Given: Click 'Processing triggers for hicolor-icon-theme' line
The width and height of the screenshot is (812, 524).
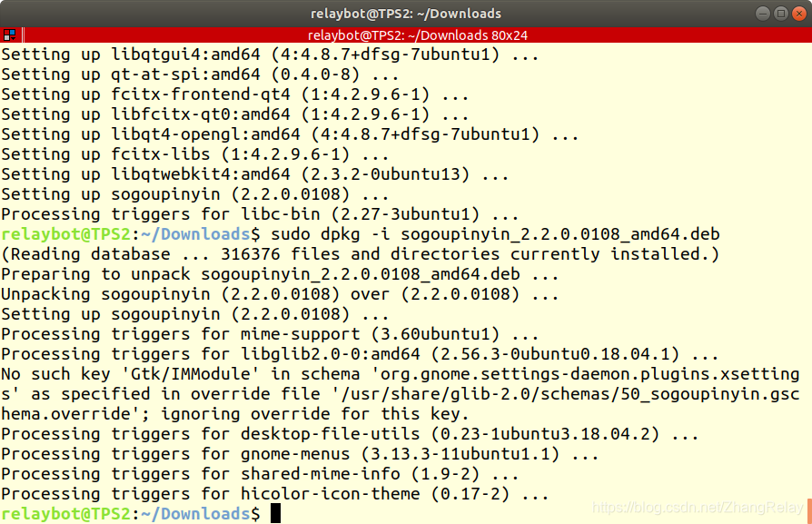Looking at the screenshot, I should click(x=275, y=494).
